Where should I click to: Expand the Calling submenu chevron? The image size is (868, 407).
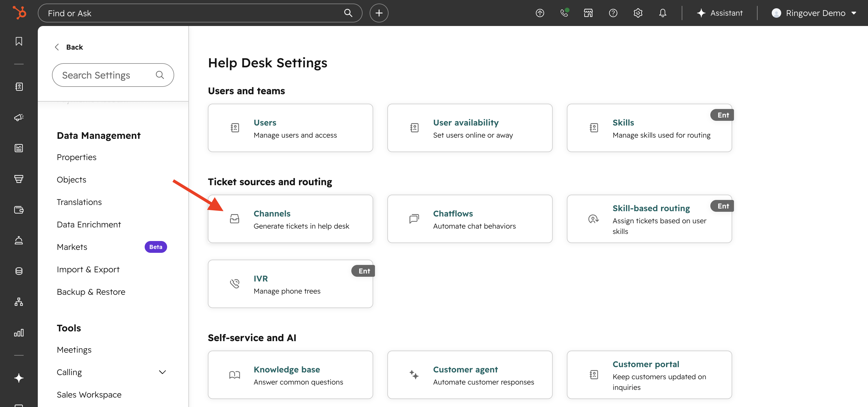[x=162, y=372]
